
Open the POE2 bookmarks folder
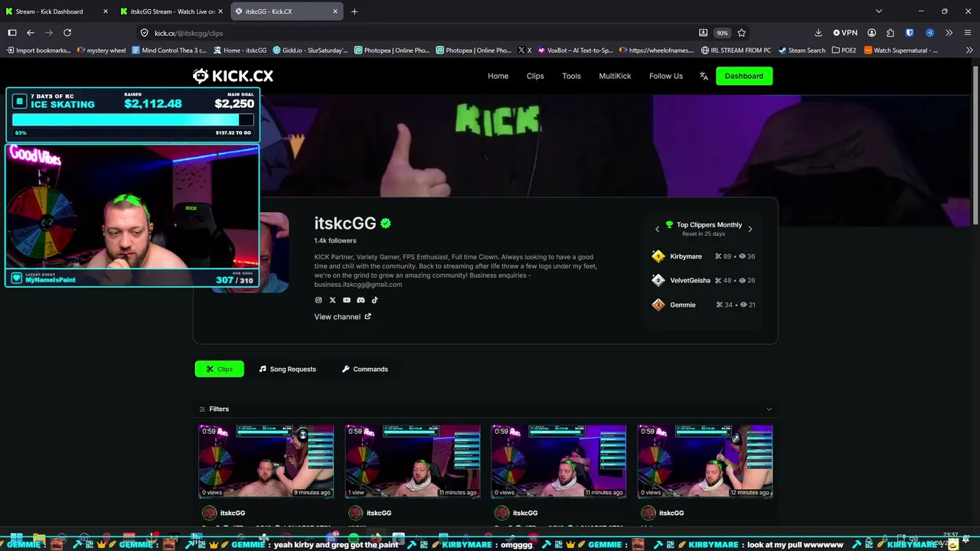pos(844,51)
